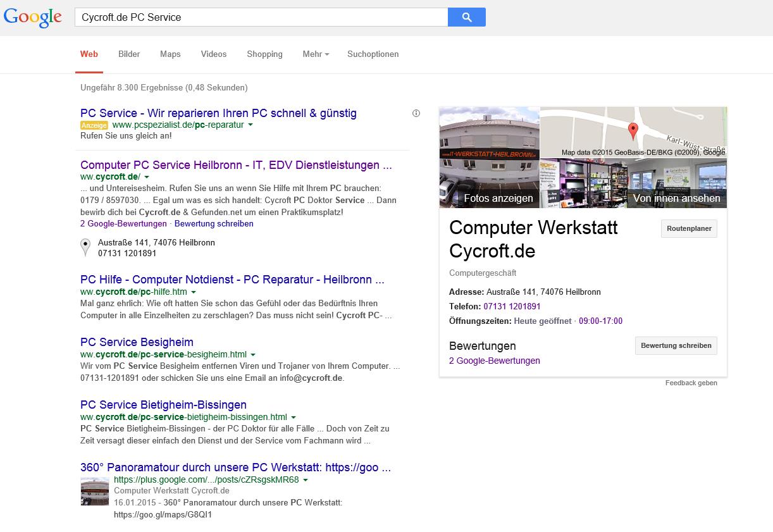Expand arrow next to pcspezialist.de ad URL
The height and width of the screenshot is (532, 773).
pyautogui.click(x=250, y=125)
